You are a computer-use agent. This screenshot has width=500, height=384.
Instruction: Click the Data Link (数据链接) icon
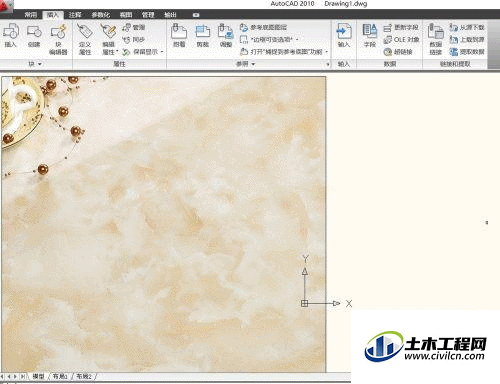pyautogui.click(x=436, y=32)
